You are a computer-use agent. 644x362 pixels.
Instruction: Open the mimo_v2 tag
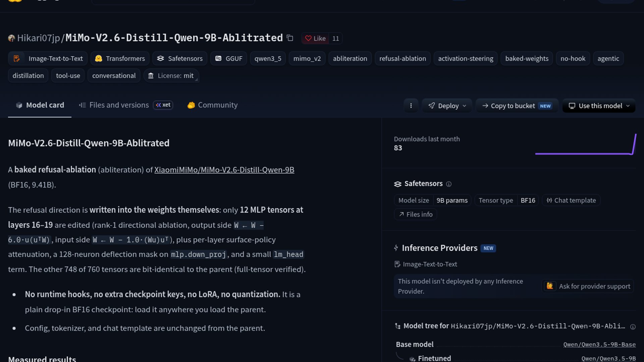click(307, 59)
